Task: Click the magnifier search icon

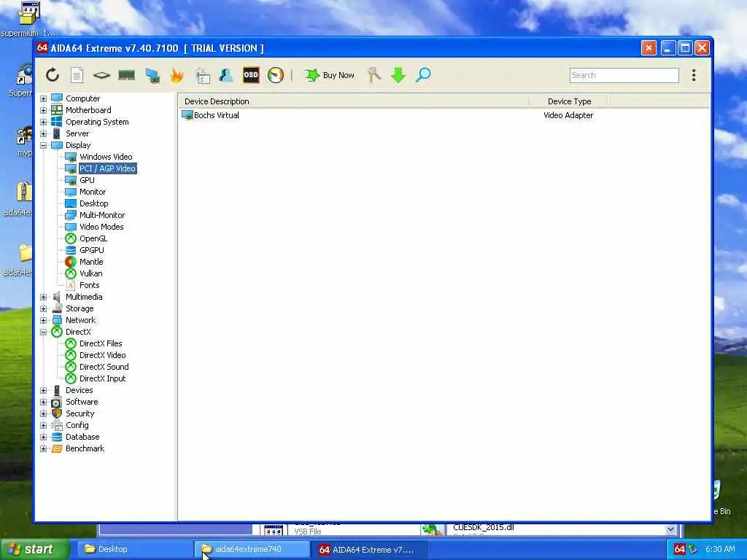Action: (422, 75)
